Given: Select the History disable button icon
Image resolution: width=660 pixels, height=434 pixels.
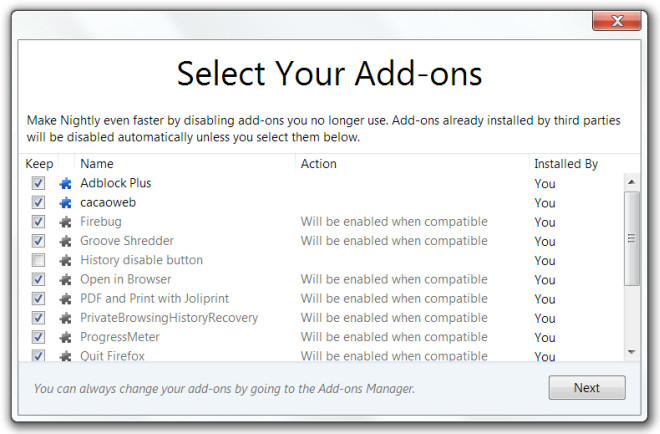Looking at the screenshot, I should (65, 261).
